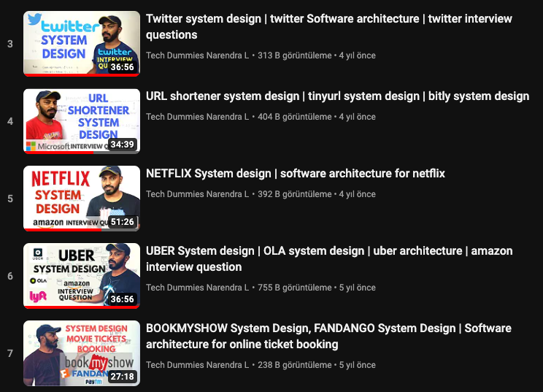Screen dimensions: 543x392
Task: Open the URL shortener system design thumbnail
Action: coord(82,121)
